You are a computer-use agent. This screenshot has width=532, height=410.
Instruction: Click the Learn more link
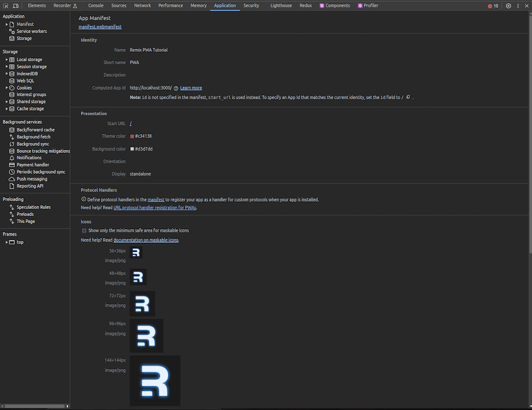pyautogui.click(x=191, y=88)
